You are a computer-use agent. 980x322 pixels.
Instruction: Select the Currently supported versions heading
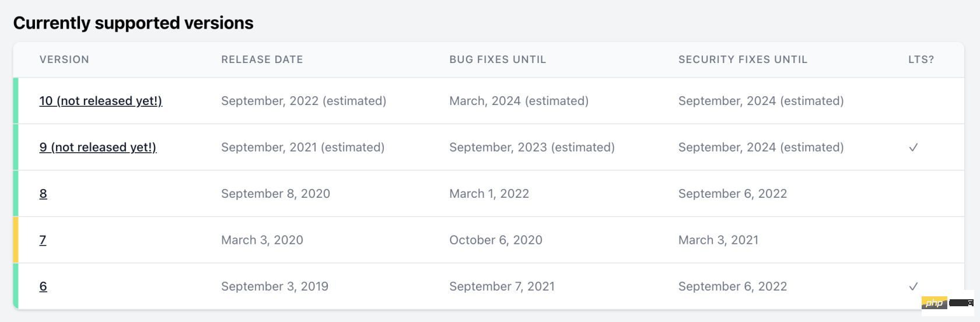pyautogui.click(x=133, y=23)
